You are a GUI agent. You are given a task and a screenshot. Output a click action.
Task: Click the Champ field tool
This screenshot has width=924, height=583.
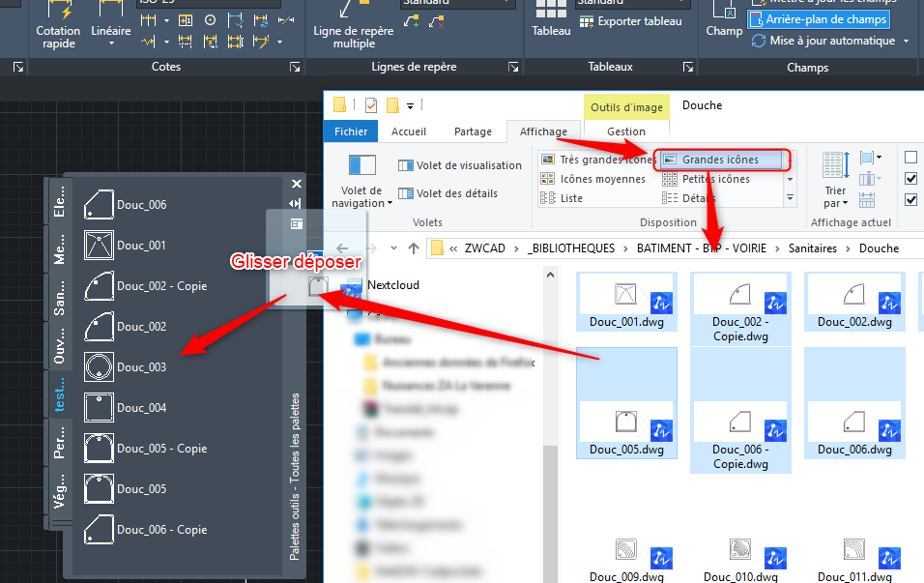[x=724, y=19]
